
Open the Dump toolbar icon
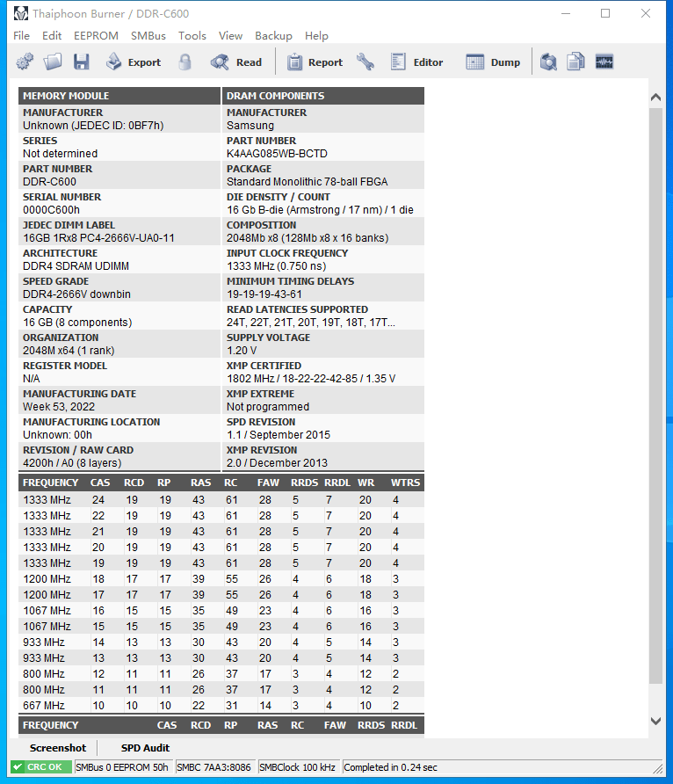[x=474, y=62]
